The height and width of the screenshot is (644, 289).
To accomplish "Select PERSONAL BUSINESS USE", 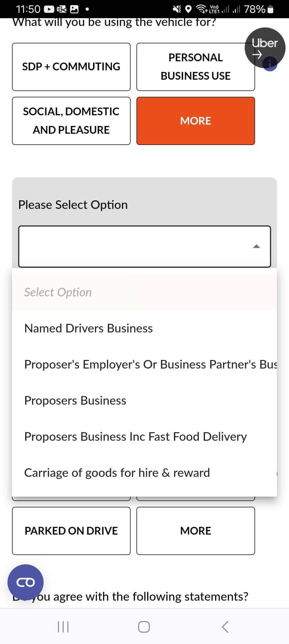I will (195, 66).
